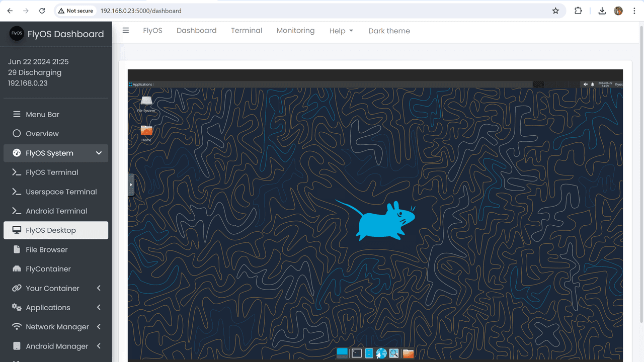Reload the page with the refresh icon
This screenshot has width=644, height=362.
(42, 11)
